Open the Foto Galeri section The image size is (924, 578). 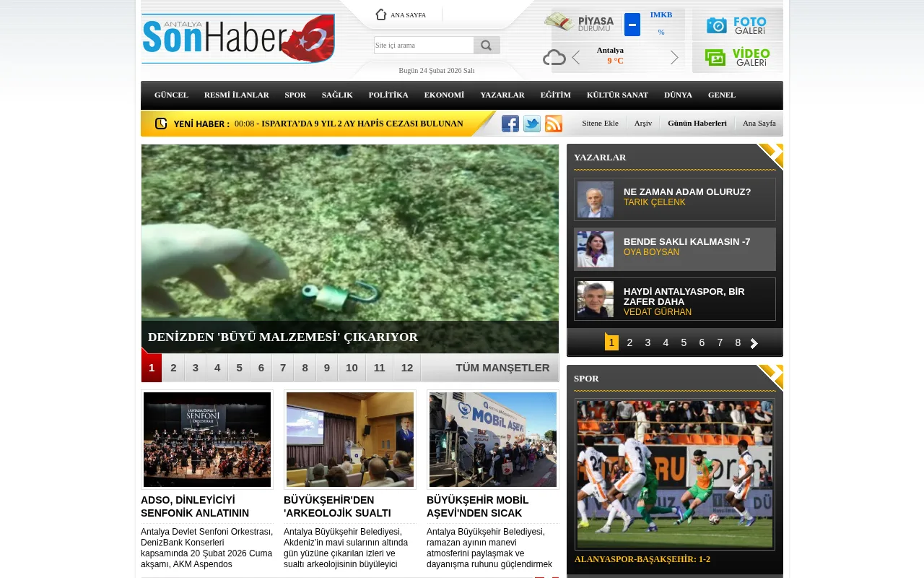[x=738, y=24]
